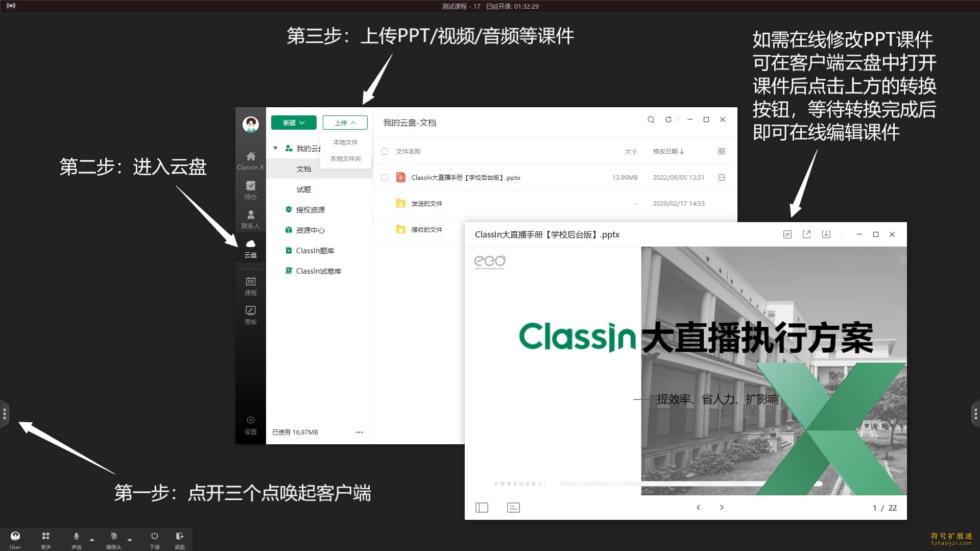Image resolution: width=980 pixels, height=551 pixels.
Task: Collapse the 上传 upload dropdown
Action: coord(345,123)
